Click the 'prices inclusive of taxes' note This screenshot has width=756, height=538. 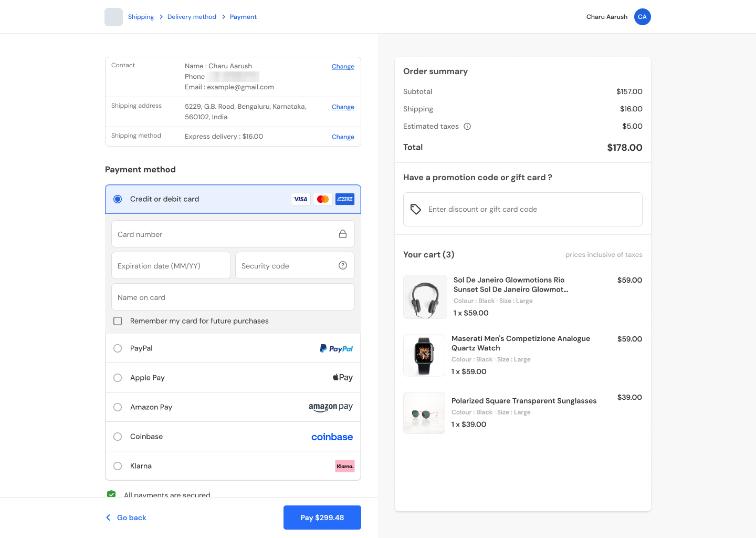pos(604,255)
